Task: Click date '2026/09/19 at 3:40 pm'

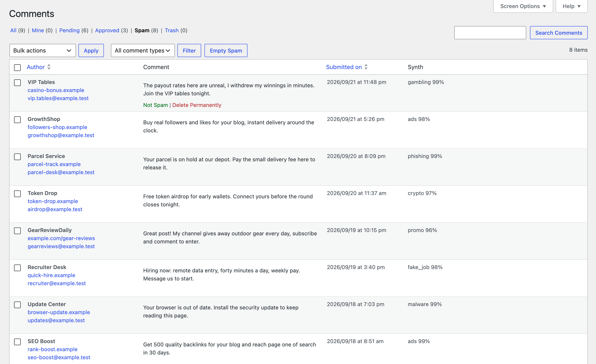Action: click(356, 267)
